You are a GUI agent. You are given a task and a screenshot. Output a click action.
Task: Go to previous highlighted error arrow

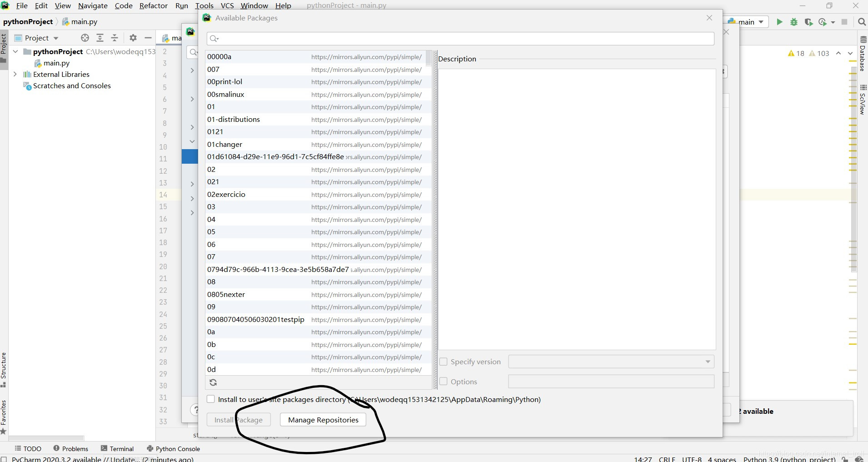point(838,53)
